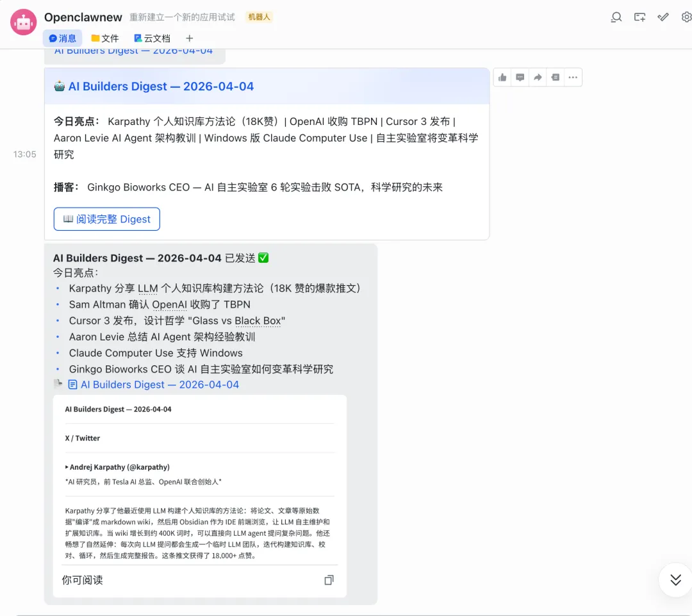
Task: Open the search in chat icon
Action: 616,17
